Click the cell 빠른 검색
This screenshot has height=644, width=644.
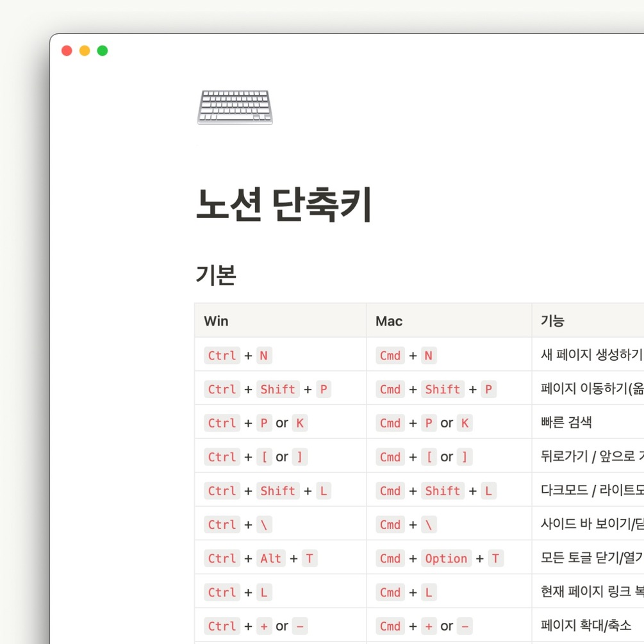click(x=588, y=423)
